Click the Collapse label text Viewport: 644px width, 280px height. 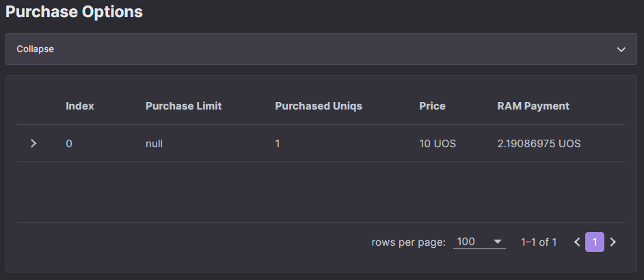pos(36,49)
